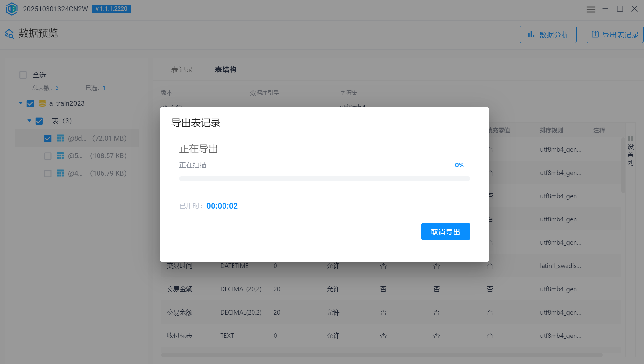Select the 表结构 tab

tap(226, 70)
